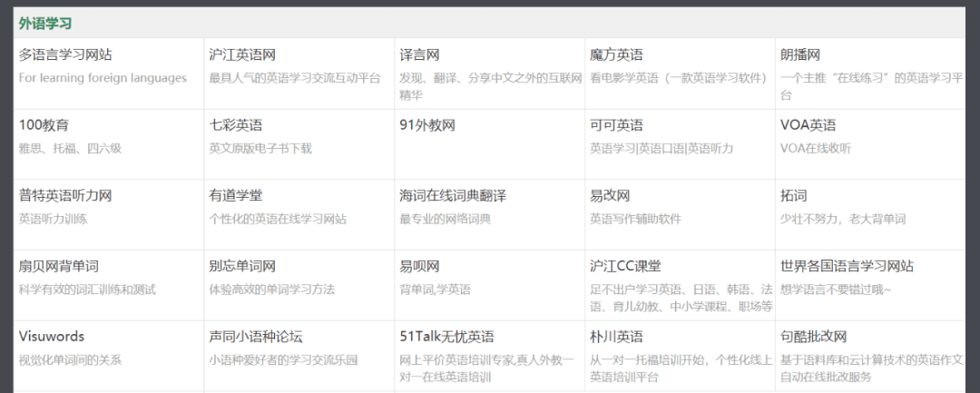Open the 51Talk无忧英语 link
This screenshot has height=393, width=980.
pyautogui.click(x=446, y=337)
